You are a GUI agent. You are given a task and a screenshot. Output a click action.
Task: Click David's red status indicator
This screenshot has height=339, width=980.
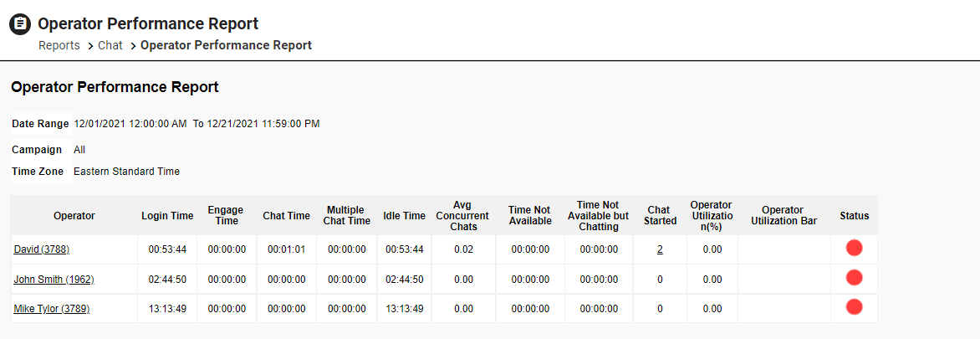854,248
